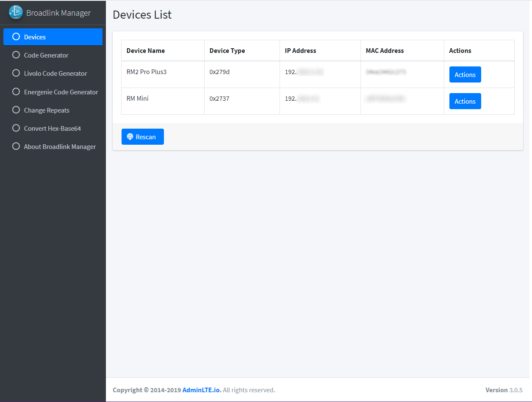Select the circle indicator next to Livolo Code Generator

16,73
